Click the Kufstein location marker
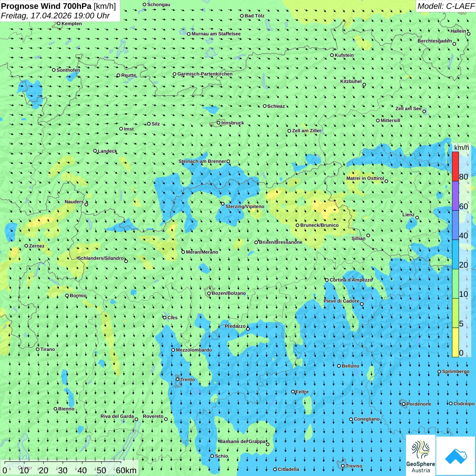This screenshot has height=476, width=476. coord(332,55)
